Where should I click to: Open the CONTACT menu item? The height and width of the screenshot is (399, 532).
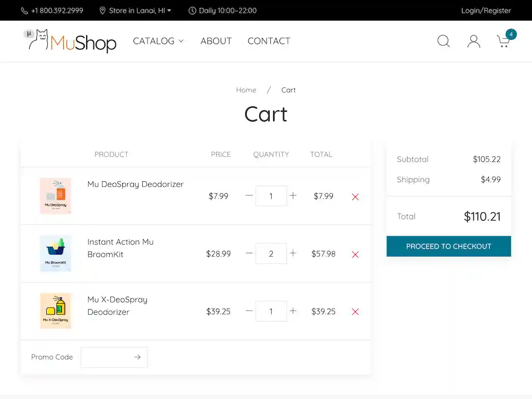(x=269, y=41)
